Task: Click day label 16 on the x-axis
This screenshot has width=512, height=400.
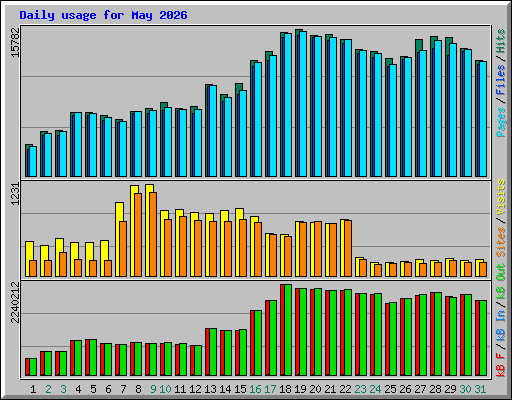Action: pos(255,389)
